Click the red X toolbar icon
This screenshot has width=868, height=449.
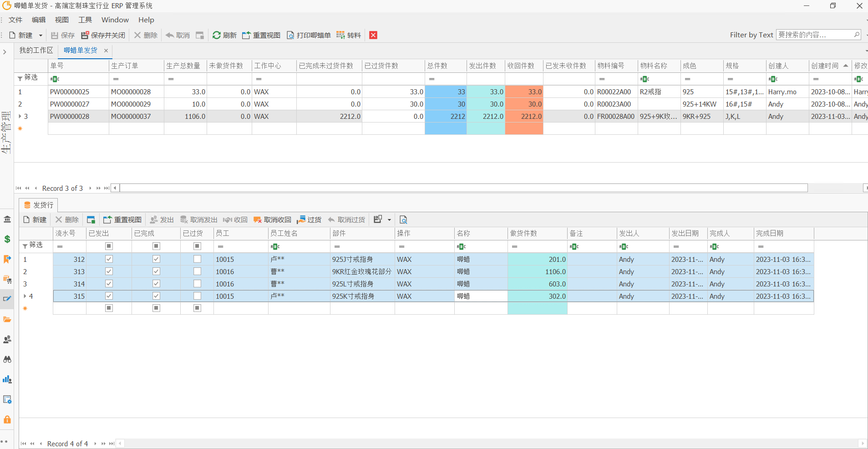373,35
